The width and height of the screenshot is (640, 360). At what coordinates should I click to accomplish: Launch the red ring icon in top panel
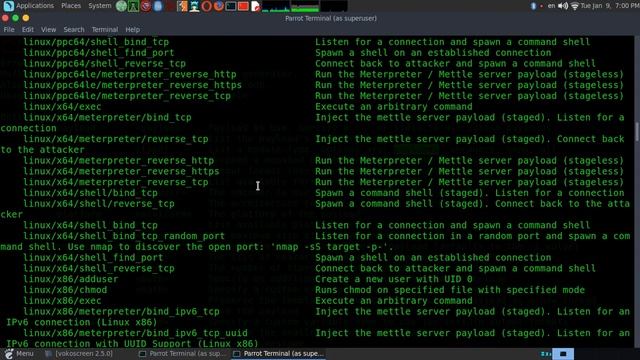pos(207,6)
